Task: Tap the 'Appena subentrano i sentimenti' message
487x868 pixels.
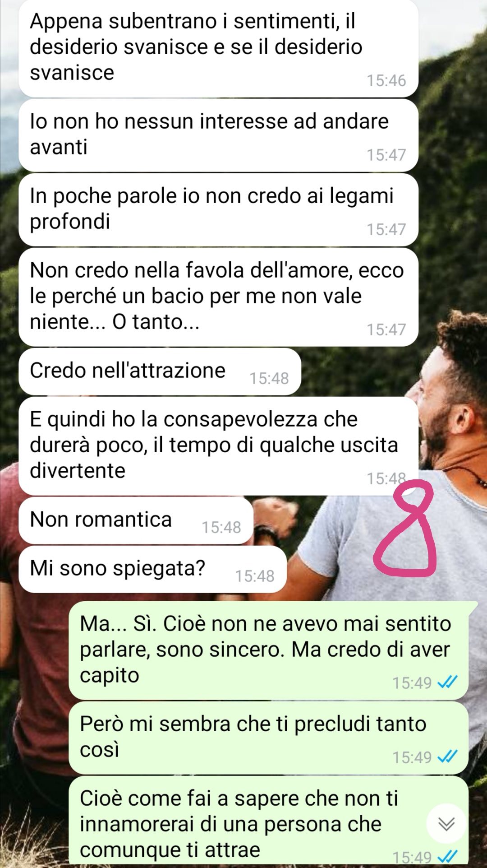Action: click(218, 48)
